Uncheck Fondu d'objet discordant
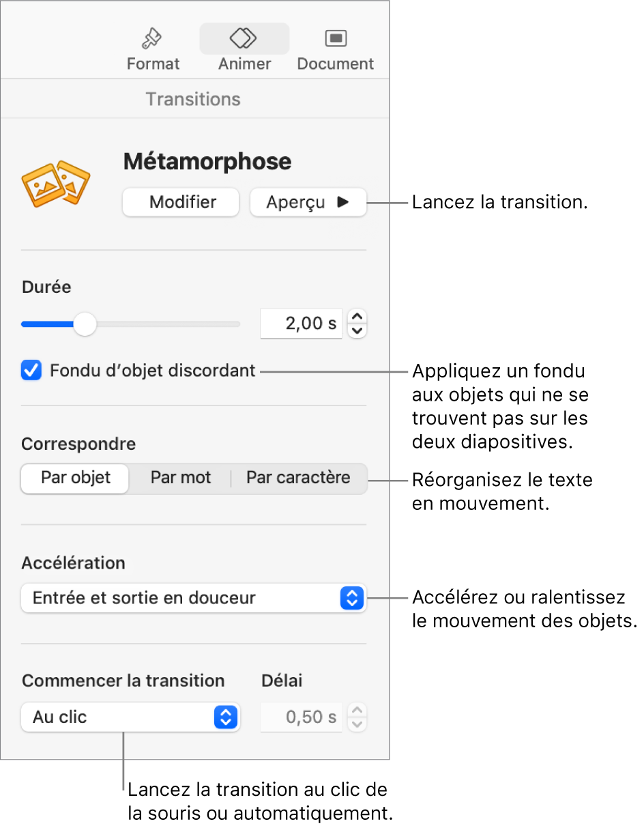The height and width of the screenshot is (828, 644). 31,371
